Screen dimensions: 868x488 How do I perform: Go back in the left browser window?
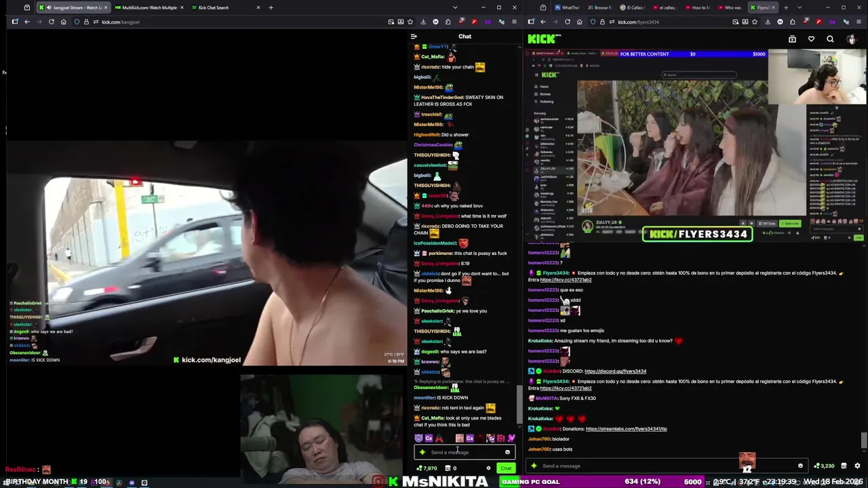tap(27, 22)
